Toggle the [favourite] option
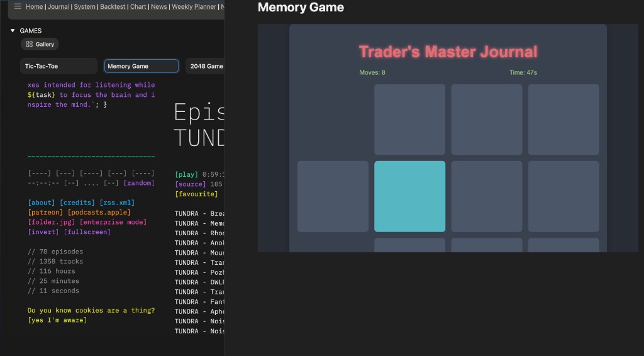 196,194
